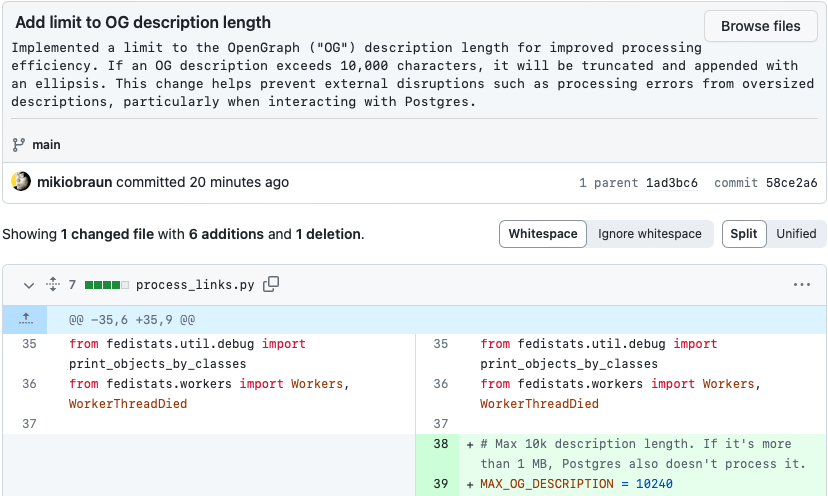Open parent commit 1ad3bc6
Image resolution: width=828 pixels, height=496 pixels.
[x=670, y=183]
